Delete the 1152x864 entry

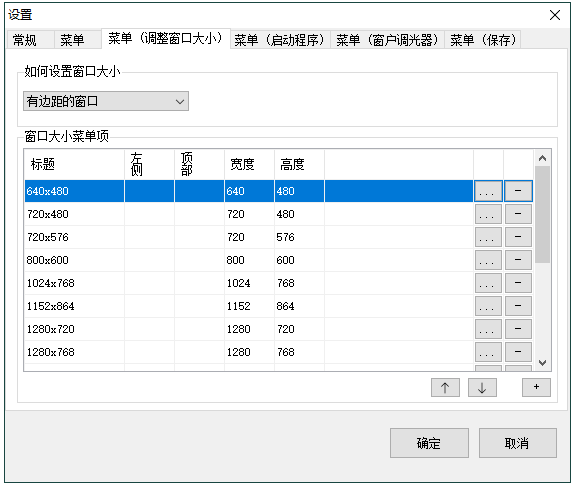point(518,306)
